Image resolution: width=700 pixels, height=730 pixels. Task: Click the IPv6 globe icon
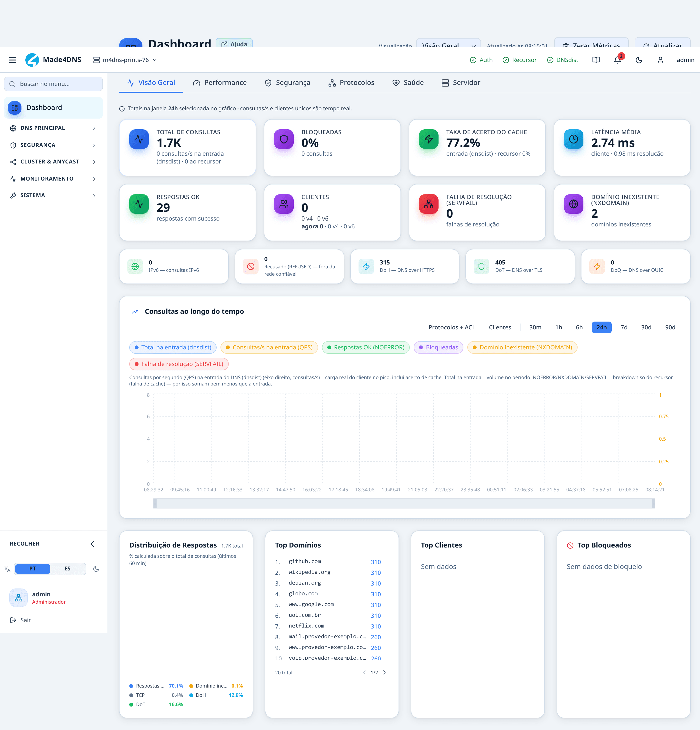pos(135,266)
